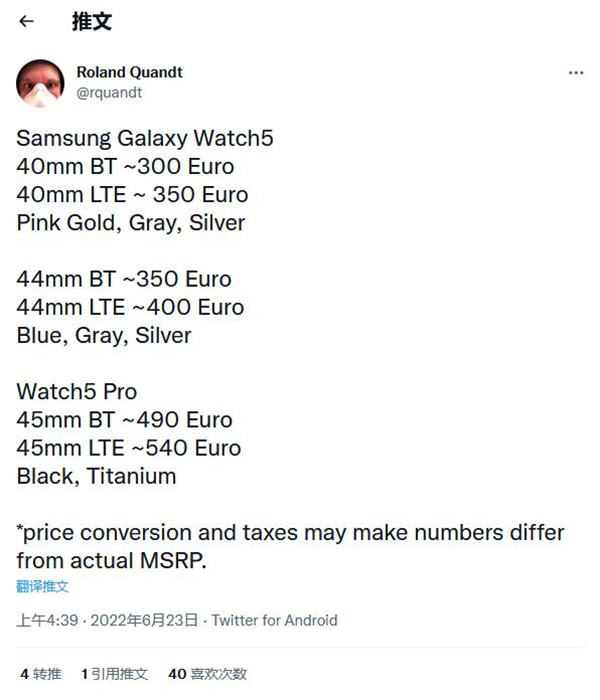Click the price conversion MSRP disclaimer
The height and width of the screenshot is (700, 600).
tap(290, 546)
